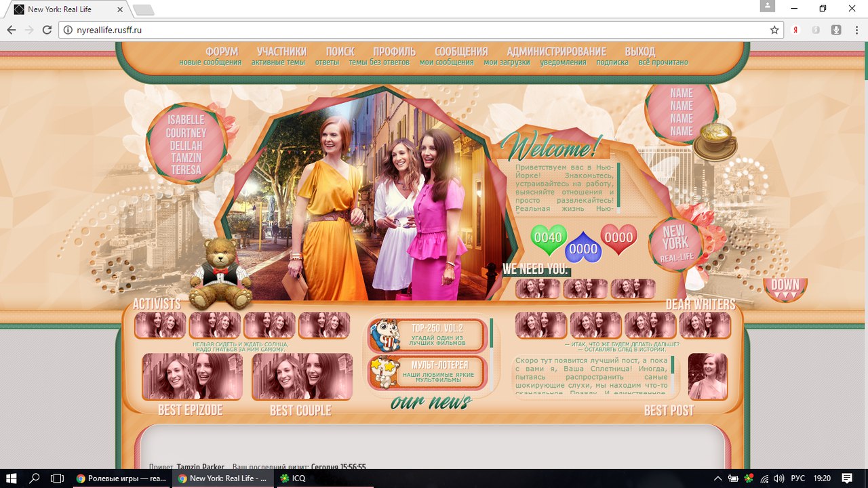The width and height of the screenshot is (868, 488).
Task: Click the green heart counter 0040
Action: pyautogui.click(x=548, y=238)
